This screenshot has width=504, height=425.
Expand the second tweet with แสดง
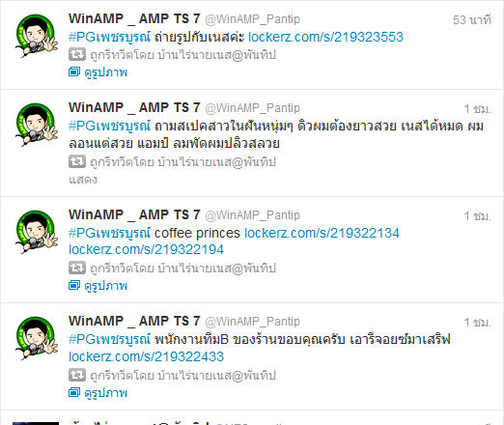coord(83,180)
